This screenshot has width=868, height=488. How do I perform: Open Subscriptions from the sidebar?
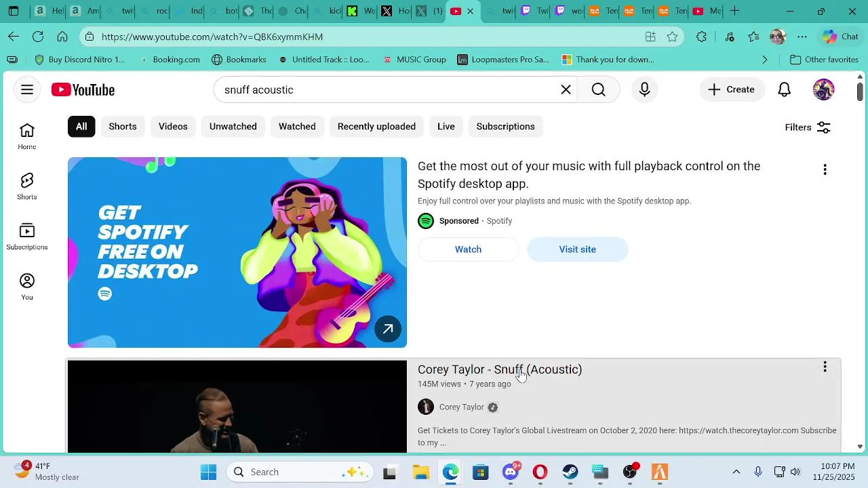tap(27, 237)
